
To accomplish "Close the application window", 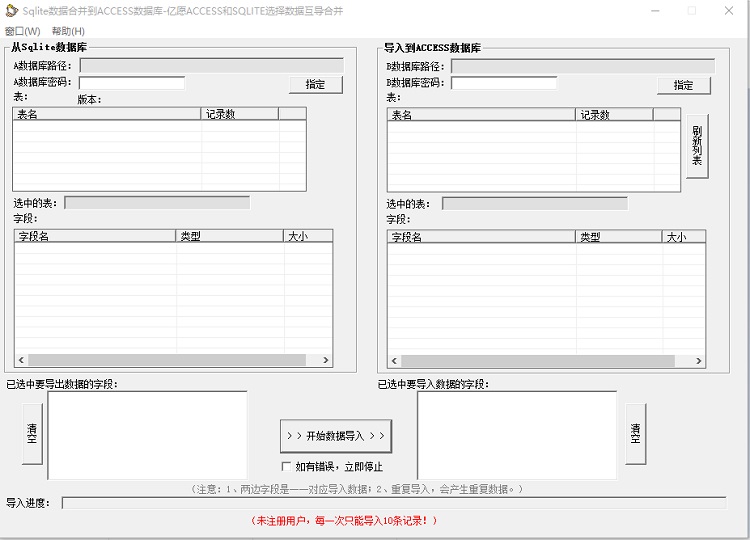I will (x=729, y=11).
